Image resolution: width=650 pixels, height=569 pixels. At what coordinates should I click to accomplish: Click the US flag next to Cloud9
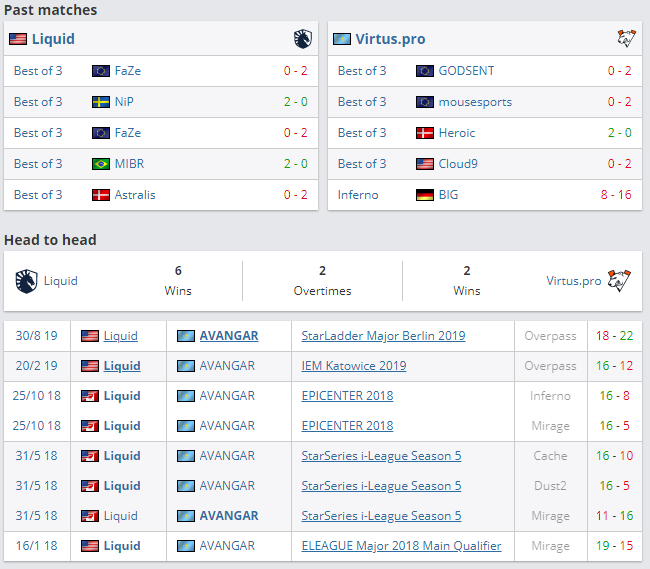tap(425, 164)
